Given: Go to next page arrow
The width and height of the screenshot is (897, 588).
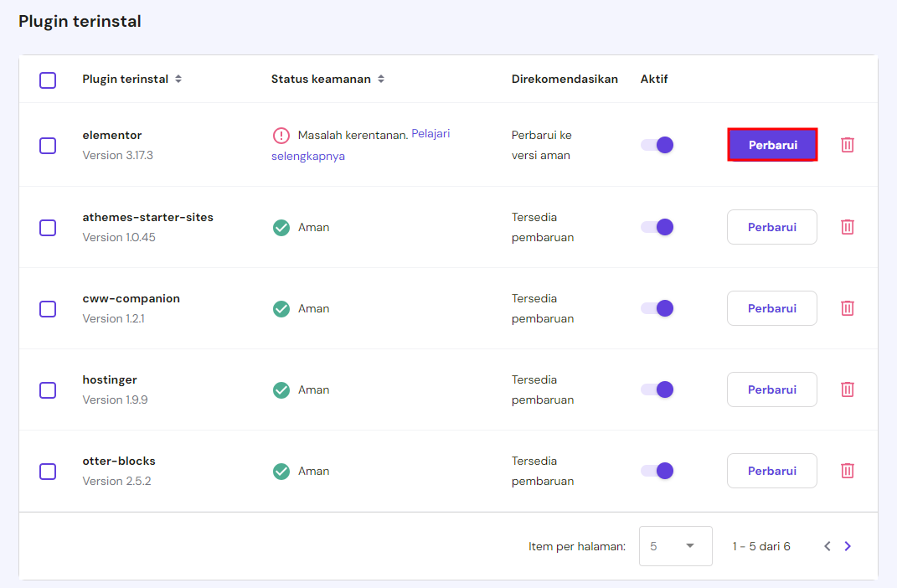Looking at the screenshot, I should [848, 546].
